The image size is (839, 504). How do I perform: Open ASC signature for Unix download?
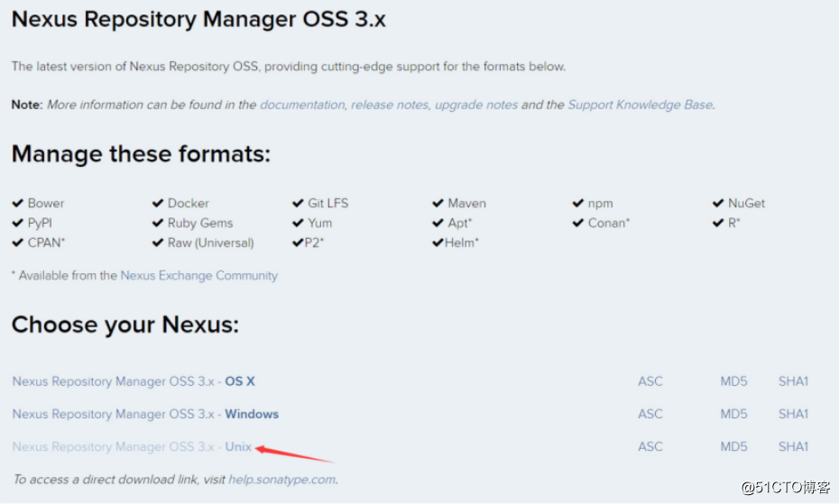click(650, 447)
